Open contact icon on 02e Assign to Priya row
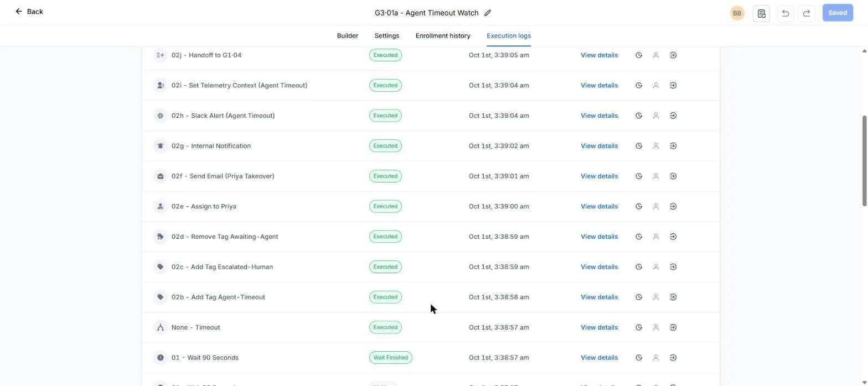The image size is (868, 386). point(656,206)
